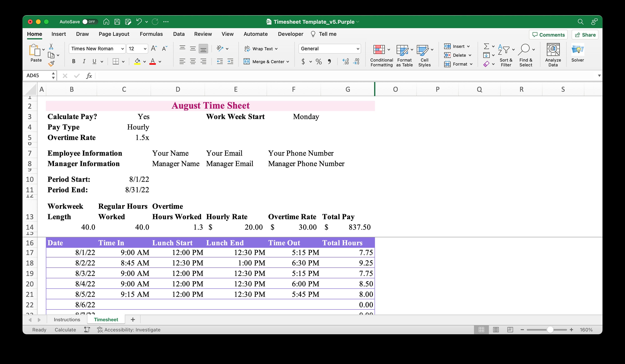625x364 pixels.
Task: Click the Decrease Decimal icon
Action: [356, 61]
